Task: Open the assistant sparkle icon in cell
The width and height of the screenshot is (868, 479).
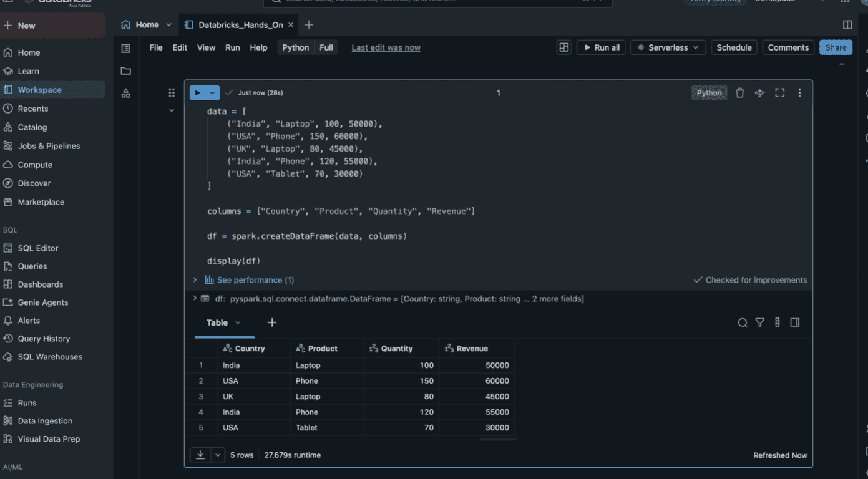Action: click(759, 93)
